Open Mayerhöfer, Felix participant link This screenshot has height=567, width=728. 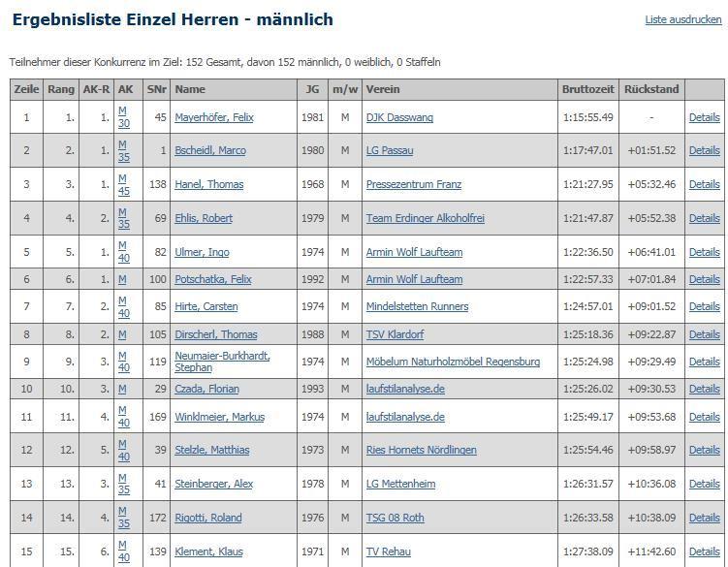tap(213, 117)
